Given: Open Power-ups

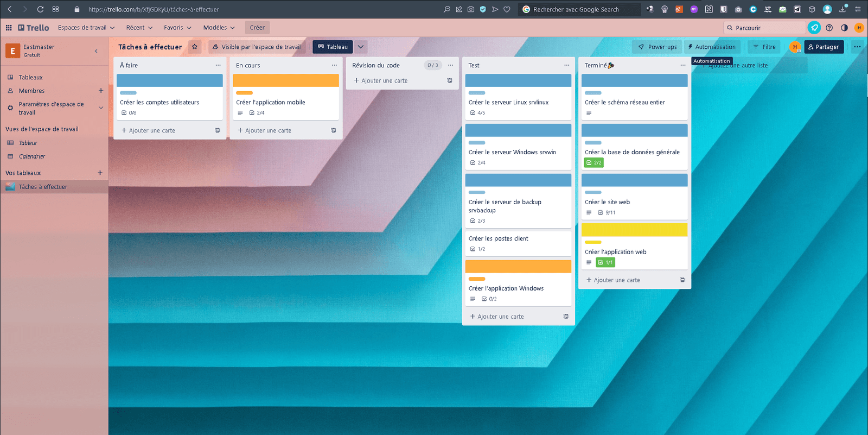Looking at the screenshot, I should pyautogui.click(x=657, y=47).
